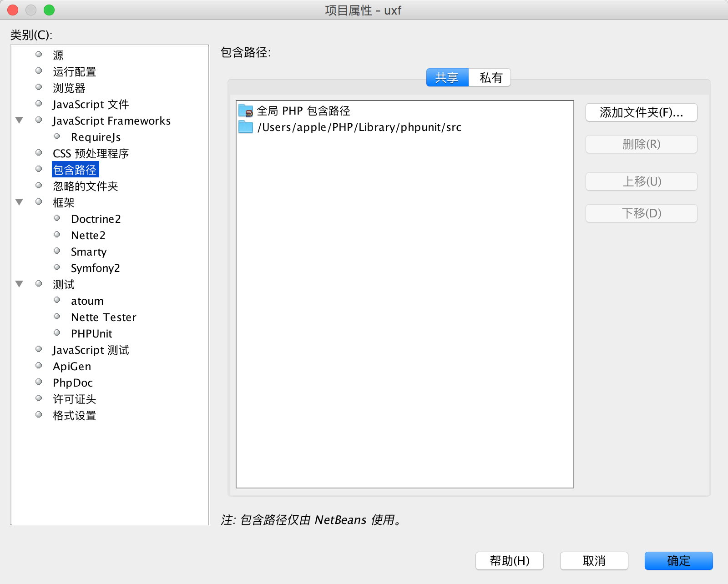
Task: Click the bullet icon beside Symfony2
Action: (57, 267)
